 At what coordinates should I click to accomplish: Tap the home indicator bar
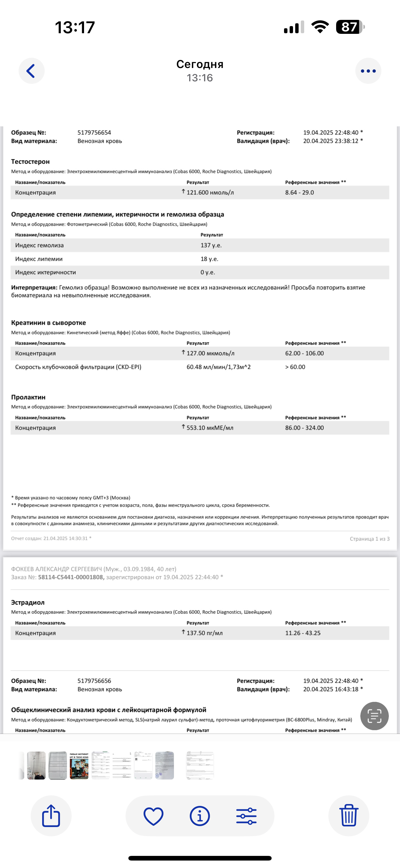tap(200, 858)
